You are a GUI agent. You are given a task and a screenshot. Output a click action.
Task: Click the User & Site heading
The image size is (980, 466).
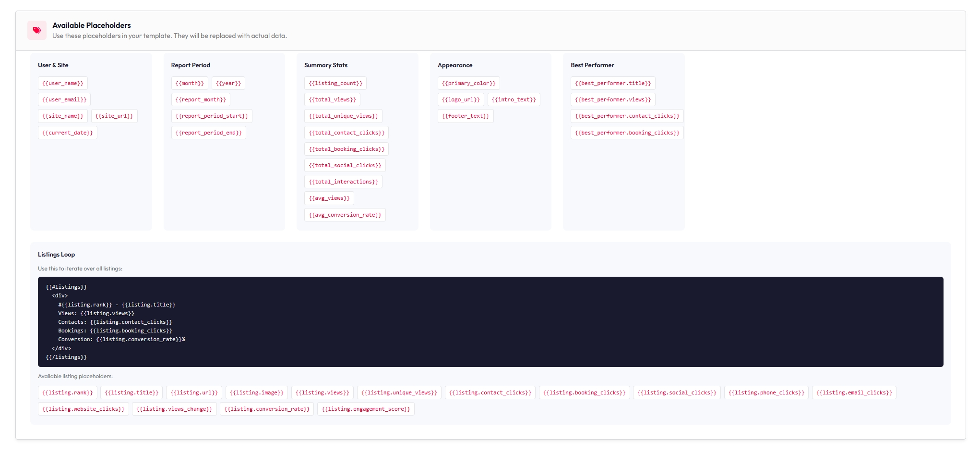(53, 65)
